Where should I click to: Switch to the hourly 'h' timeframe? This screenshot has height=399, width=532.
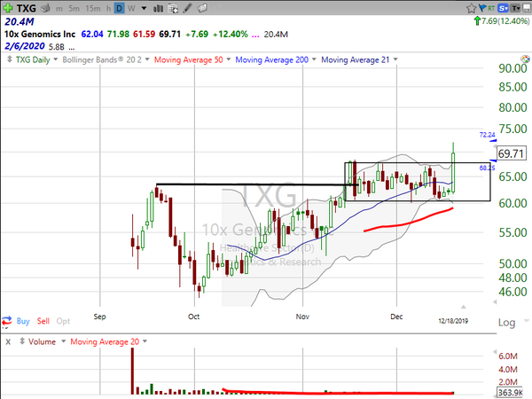coord(108,9)
